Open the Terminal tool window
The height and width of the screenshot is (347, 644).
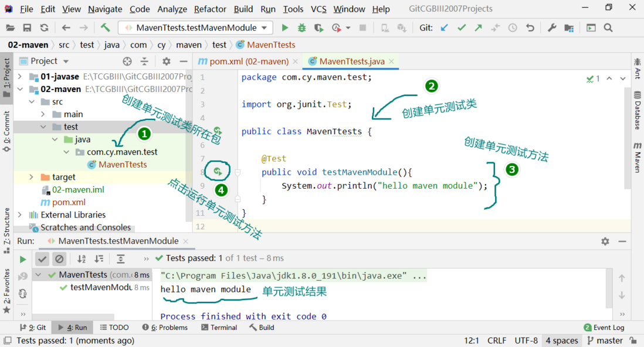point(219,327)
